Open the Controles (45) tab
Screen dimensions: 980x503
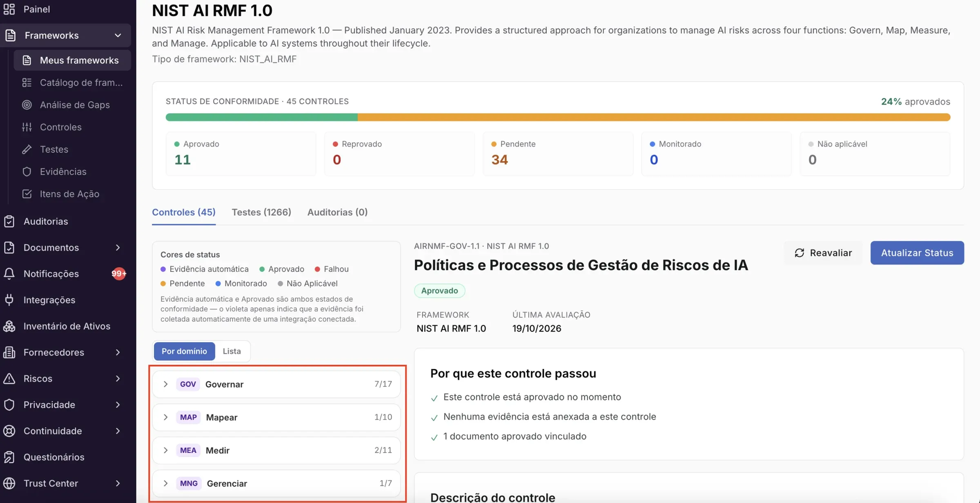tap(184, 212)
